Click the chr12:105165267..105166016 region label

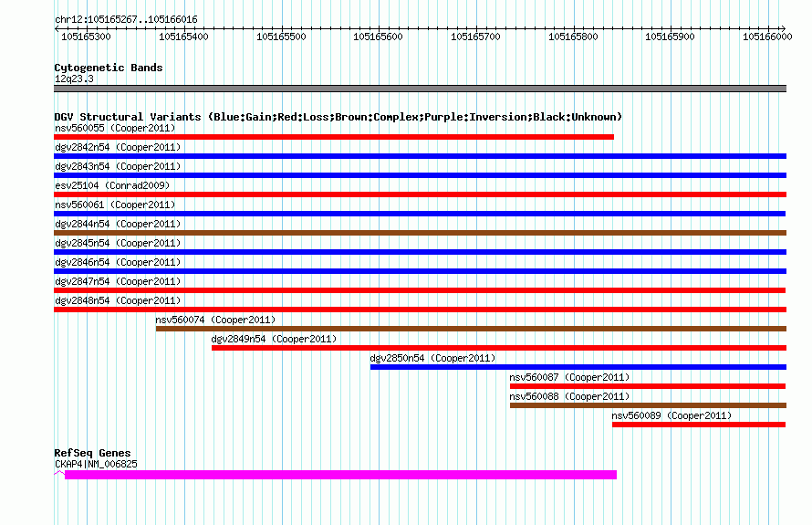tap(126, 20)
